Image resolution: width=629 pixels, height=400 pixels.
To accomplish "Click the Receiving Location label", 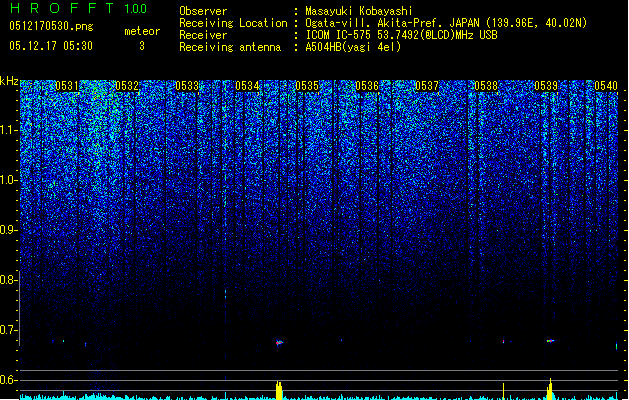I will pos(233,23).
